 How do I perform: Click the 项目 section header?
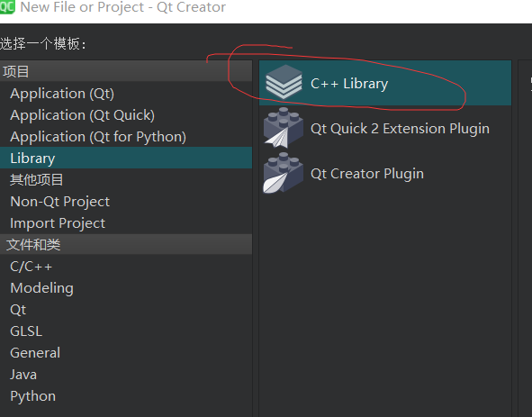click(126, 72)
